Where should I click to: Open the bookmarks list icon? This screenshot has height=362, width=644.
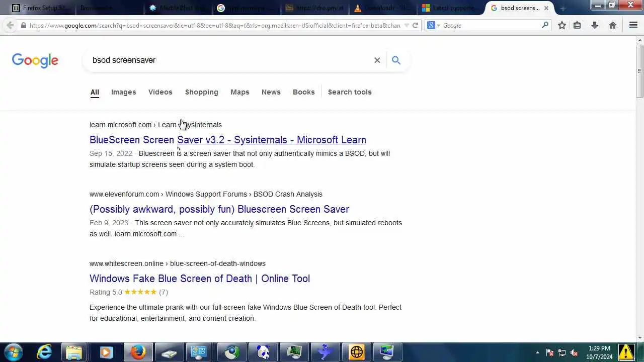(577, 25)
